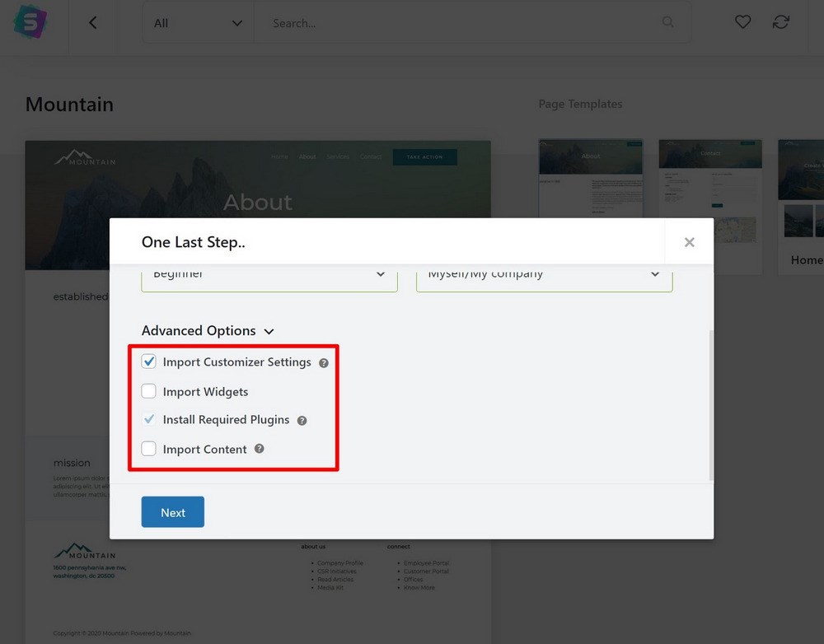
Task: Click Mountain logo in preview footer
Action: coord(85,551)
